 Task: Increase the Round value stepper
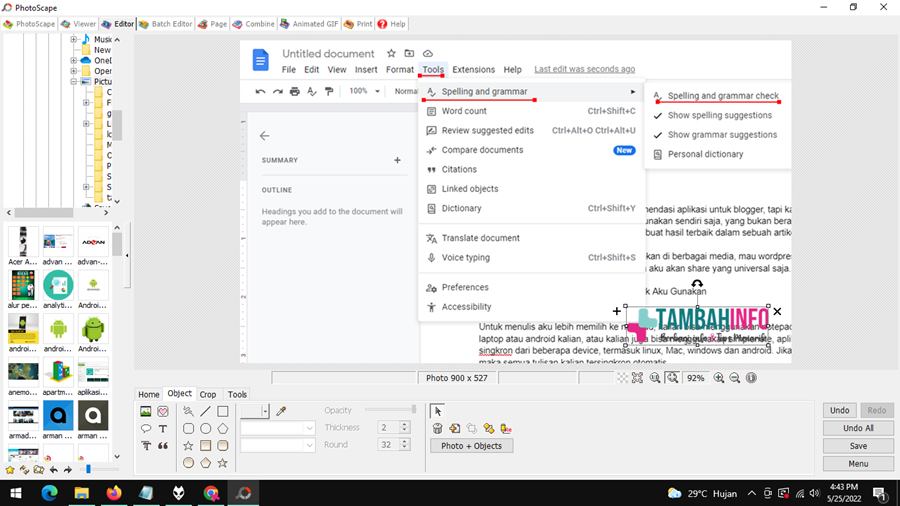click(x=405, y=442)
